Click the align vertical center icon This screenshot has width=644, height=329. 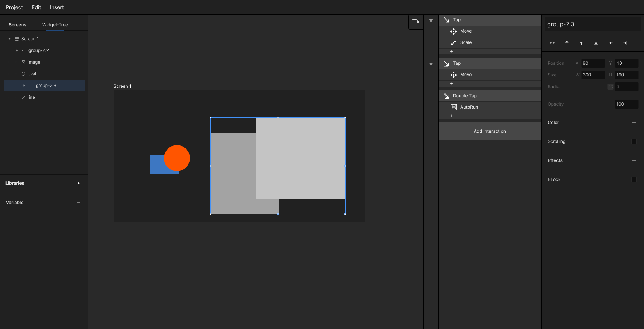click(567, 43)
